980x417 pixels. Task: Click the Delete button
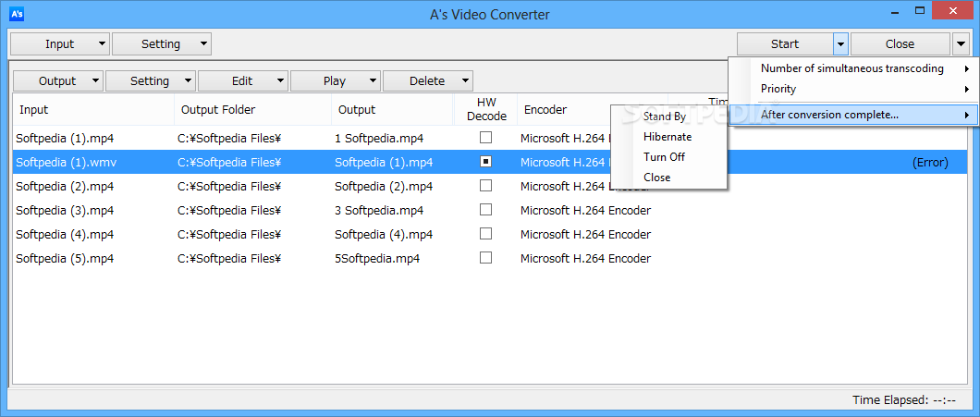click(x=427, y=80)
